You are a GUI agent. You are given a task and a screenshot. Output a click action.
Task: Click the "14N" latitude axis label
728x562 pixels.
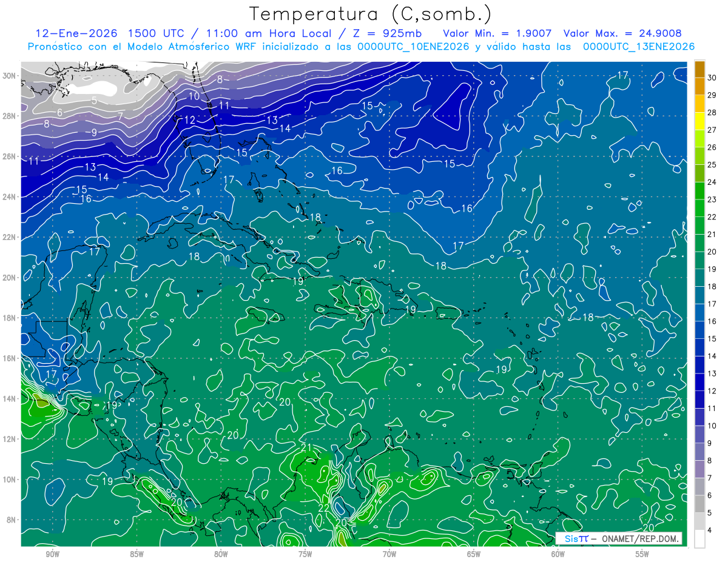tap(9, 398)
